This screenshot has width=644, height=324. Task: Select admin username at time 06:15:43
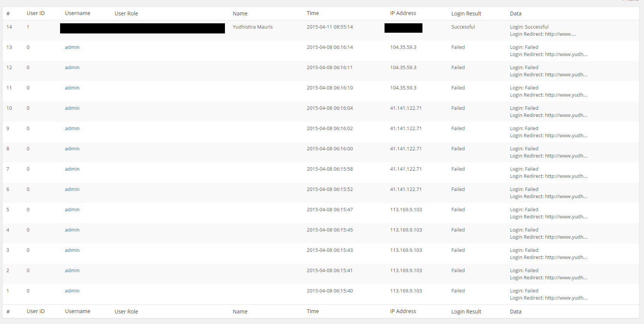tap(72, 250)
